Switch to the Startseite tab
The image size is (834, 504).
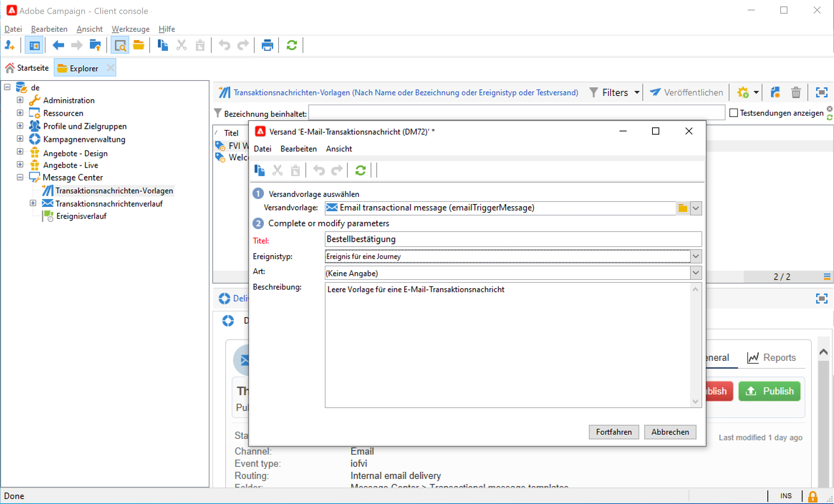coord(28,68)
